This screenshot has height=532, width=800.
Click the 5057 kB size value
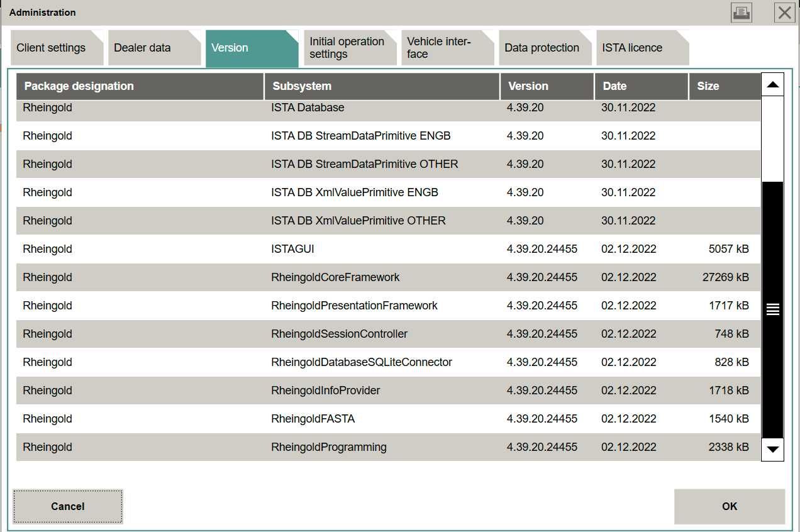(728, 249)
